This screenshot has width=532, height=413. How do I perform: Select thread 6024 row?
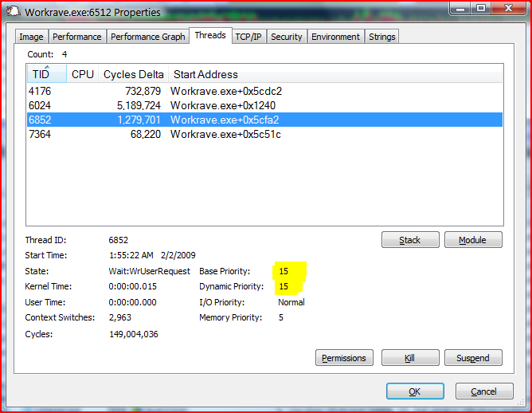pos(40,105)
